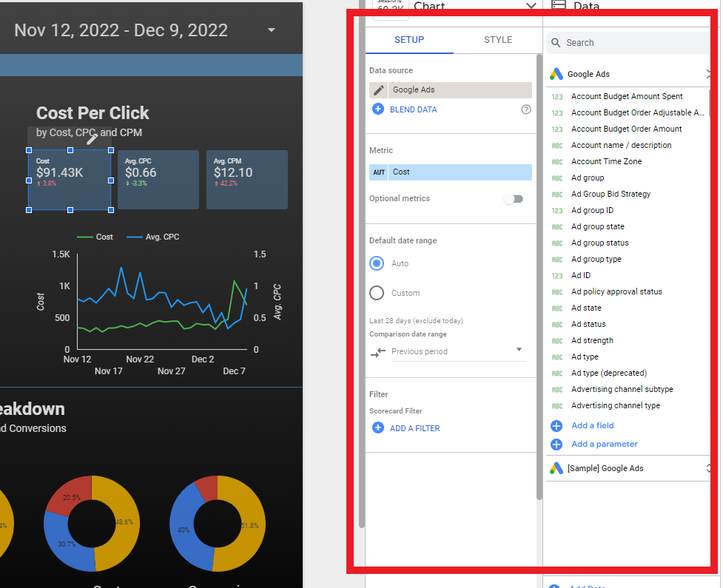Switch to the STYLE tab
This screenshot has width=723, height=588.
pyautogui.click(x=497, y=40)
